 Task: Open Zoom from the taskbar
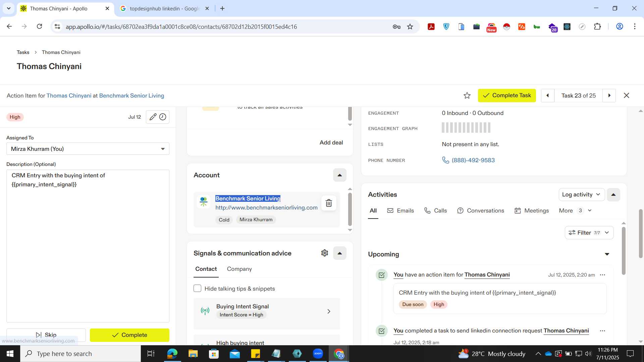coord(318,354)
